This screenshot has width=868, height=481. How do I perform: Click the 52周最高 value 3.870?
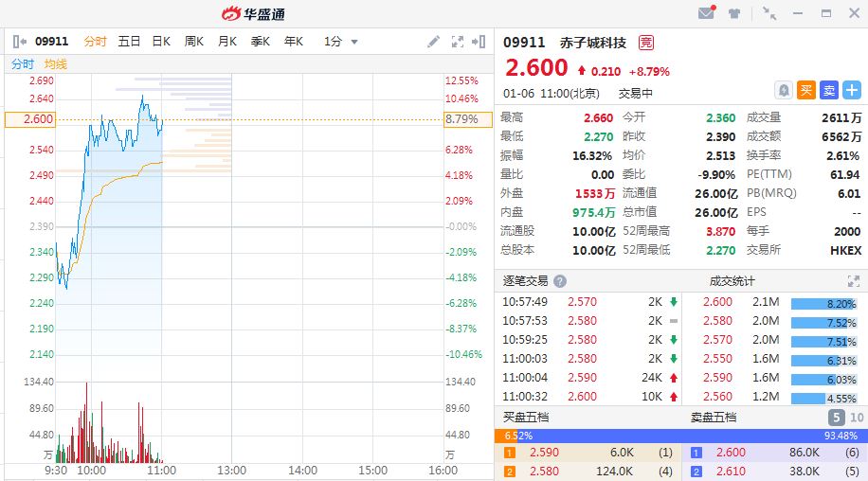coord(721,232)
